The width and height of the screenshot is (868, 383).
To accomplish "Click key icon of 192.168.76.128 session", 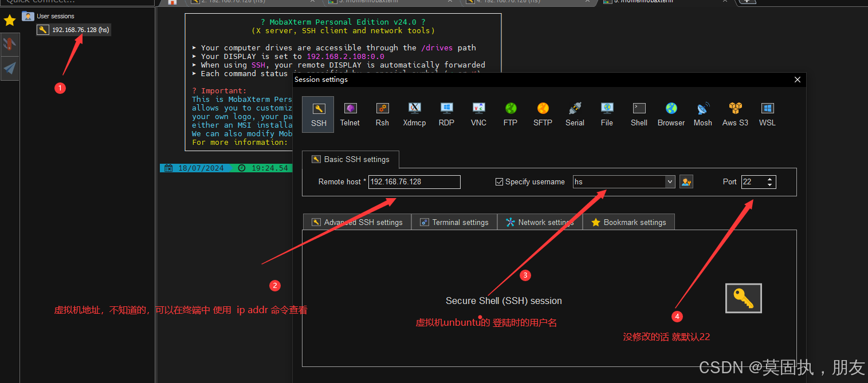I will pyautogui.click(x=43, y=30).
